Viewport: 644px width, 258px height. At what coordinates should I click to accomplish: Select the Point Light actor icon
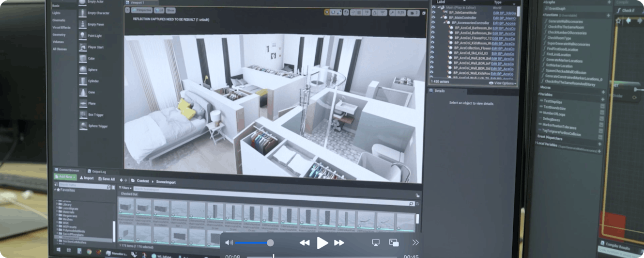83,36
